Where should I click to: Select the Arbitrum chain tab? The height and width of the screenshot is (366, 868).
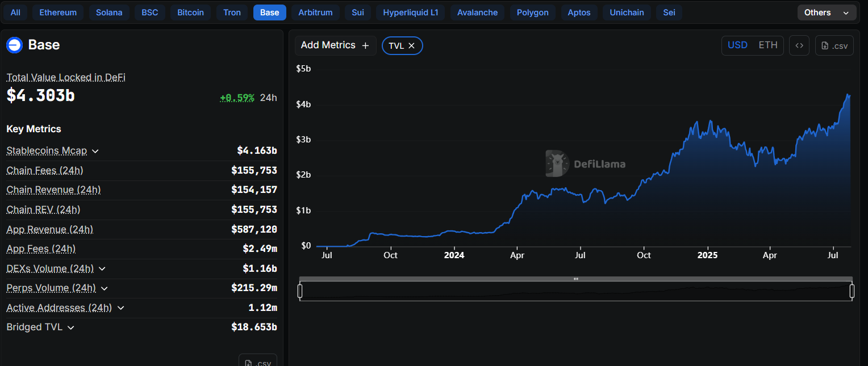click(315, 12)
